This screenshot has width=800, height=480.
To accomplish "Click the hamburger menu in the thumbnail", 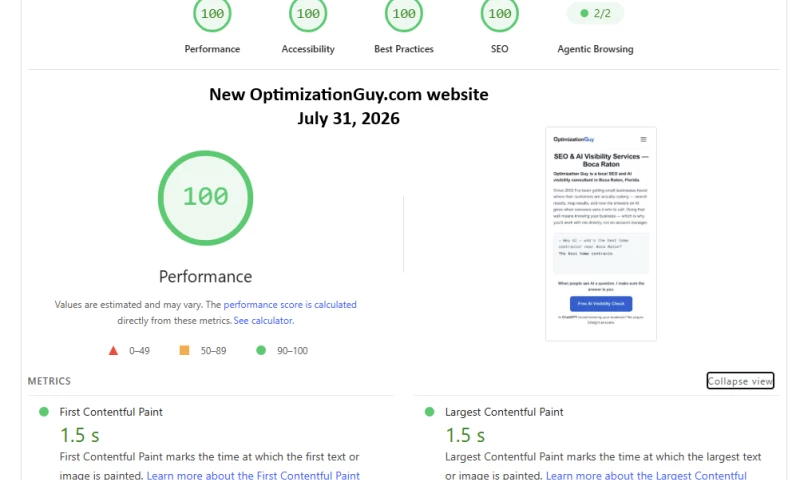I will click(643, 139).
